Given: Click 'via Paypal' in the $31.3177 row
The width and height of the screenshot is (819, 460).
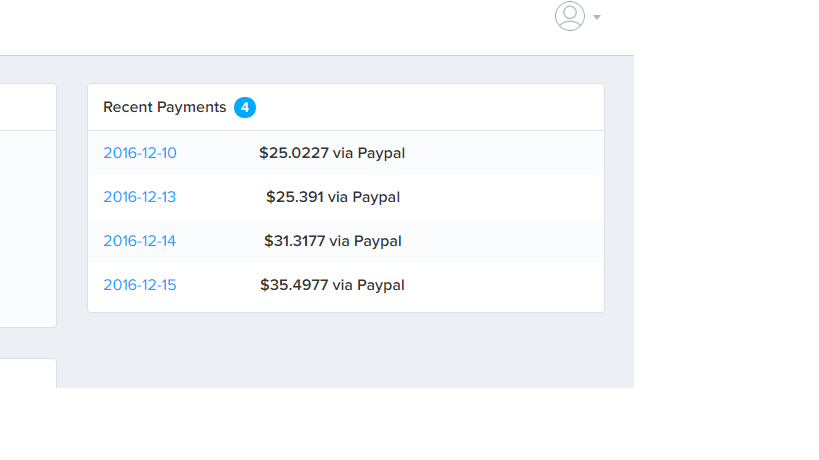Looking at the screenshot, I should click(366, 241).
